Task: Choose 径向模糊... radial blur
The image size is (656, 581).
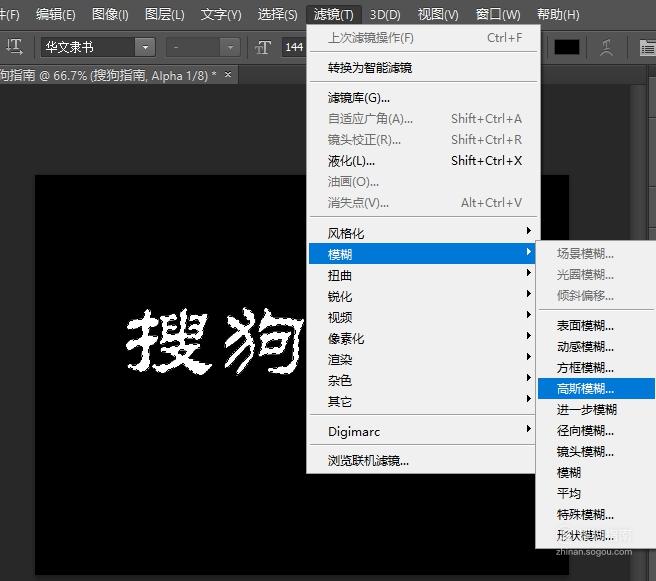Action: tap(596, 430)
